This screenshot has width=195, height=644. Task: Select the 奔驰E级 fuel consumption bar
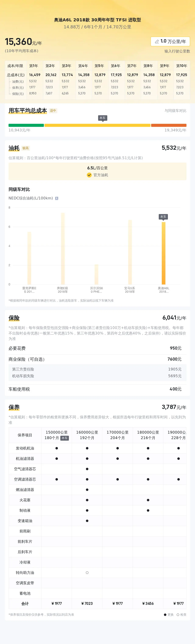(63, 249)
